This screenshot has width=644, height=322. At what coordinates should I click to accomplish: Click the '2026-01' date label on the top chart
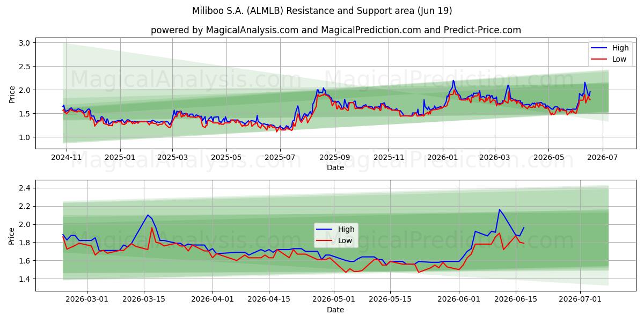point(442,158)
